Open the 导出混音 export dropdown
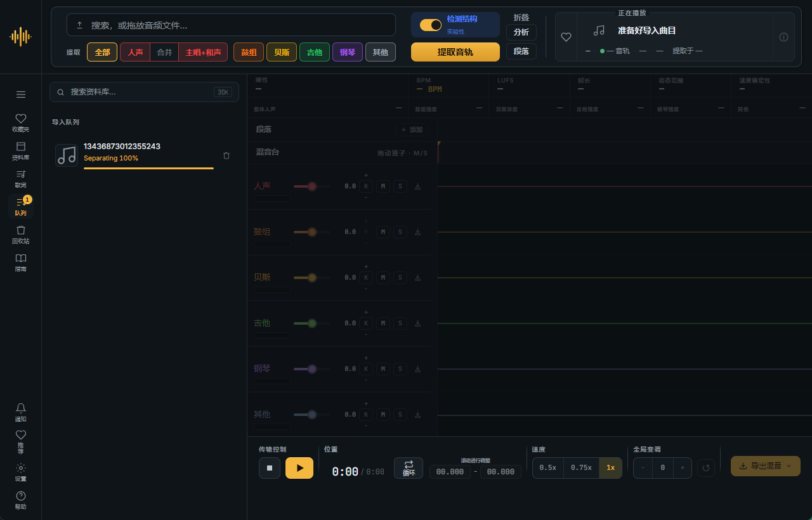This screenshot has width=812, height=520. click(766, 466)
